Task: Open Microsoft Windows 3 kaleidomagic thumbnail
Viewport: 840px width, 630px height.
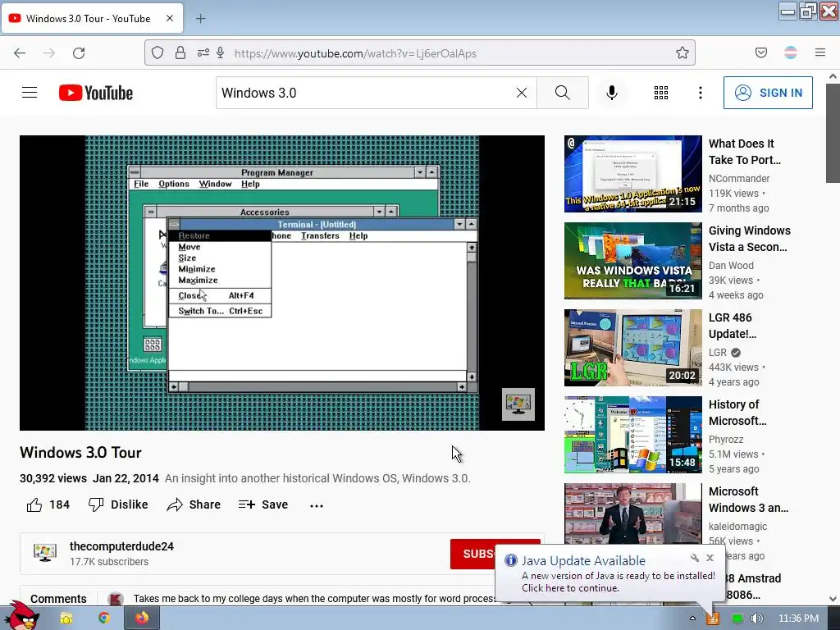Action: pyautogui.click(x=632, y=514)
